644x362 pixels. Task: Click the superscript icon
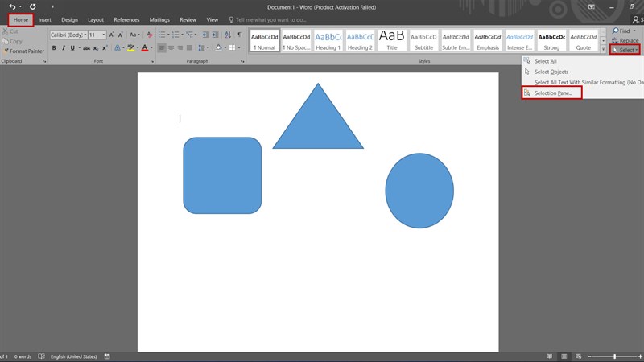tap(105, 48)
